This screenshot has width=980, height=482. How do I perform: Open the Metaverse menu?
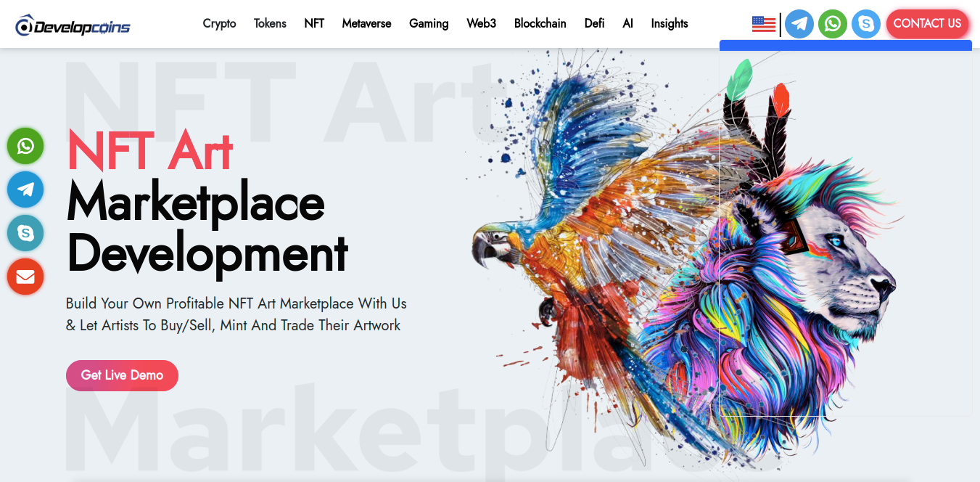point(366,23)
